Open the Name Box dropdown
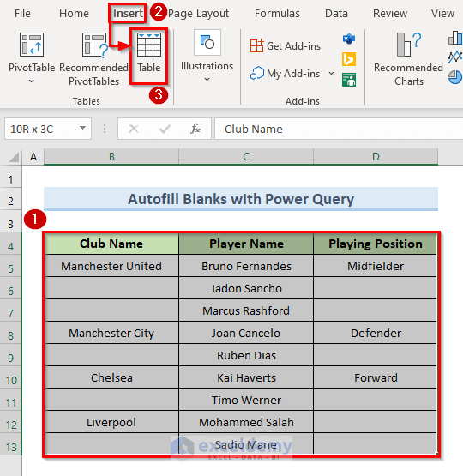463x476 pixels. [x=82, y=128]
